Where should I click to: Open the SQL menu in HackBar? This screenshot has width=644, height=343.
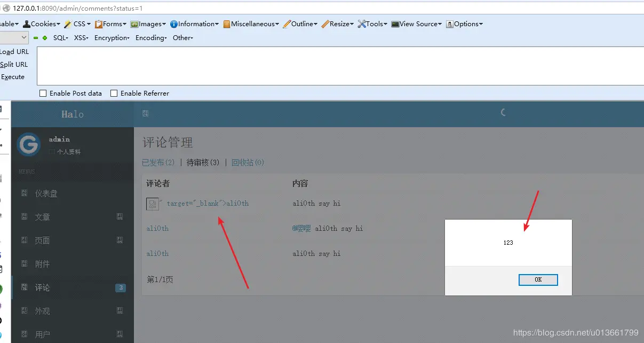tap(61, 38)
